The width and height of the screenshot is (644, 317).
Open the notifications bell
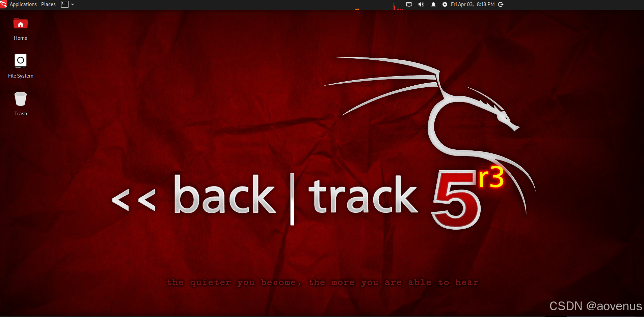tap(433, 4)
